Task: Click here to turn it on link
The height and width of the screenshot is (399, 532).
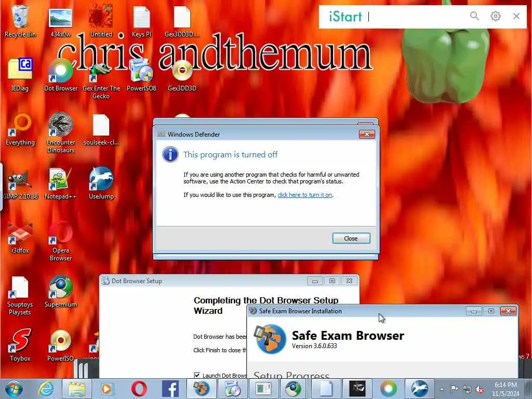Action: 304,195
